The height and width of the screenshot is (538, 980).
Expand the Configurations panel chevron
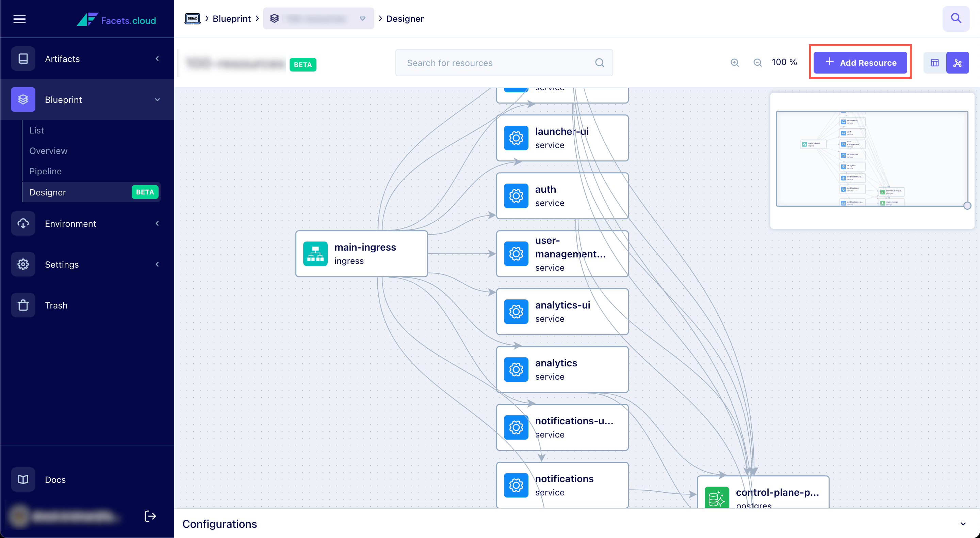[x=963, y=524]
